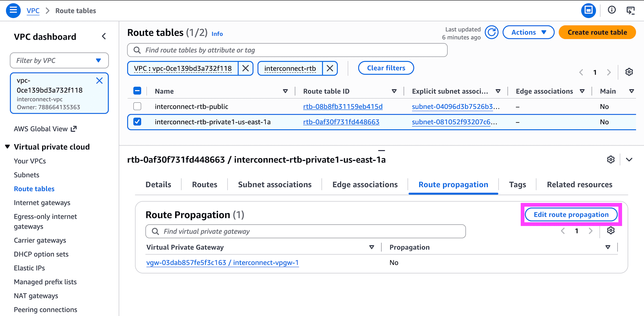Open details panel settings gear

tap(611, 160)
